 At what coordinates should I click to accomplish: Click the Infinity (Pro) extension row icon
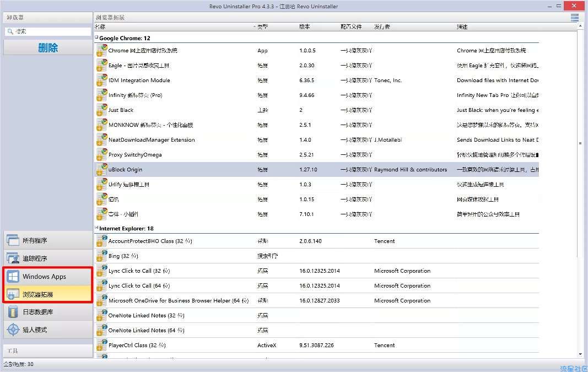pos(101,95)
